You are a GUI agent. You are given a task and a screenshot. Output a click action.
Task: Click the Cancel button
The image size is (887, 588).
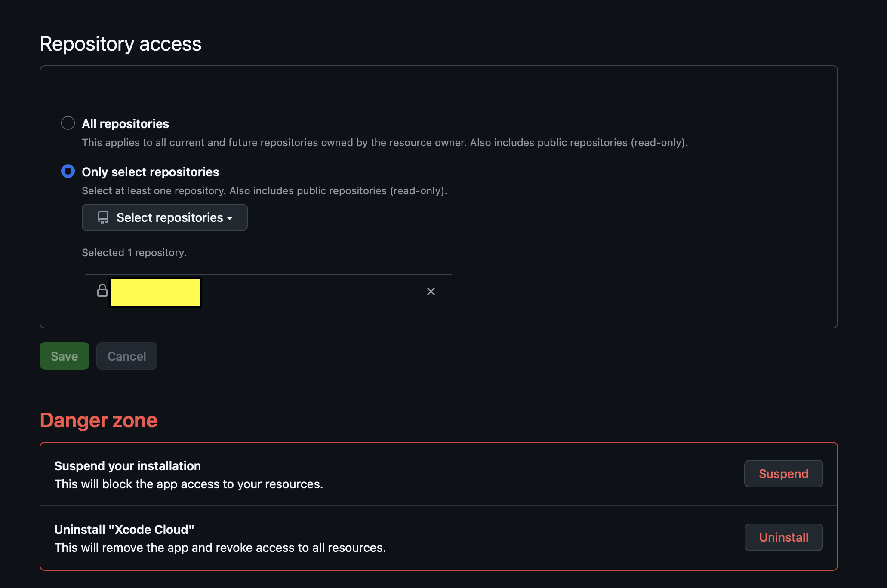pyautogui.click(x=126, y=356)
